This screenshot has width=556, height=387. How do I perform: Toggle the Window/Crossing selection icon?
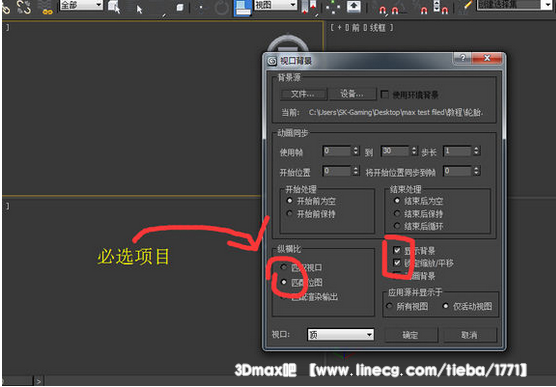tap(180, 8)
